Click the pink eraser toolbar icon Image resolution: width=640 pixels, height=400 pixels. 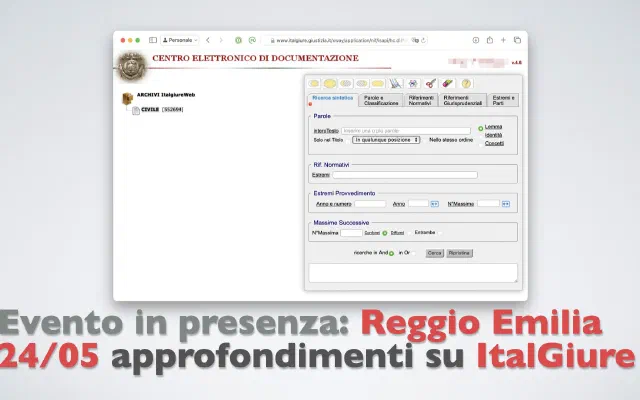(x=448, y=83)
